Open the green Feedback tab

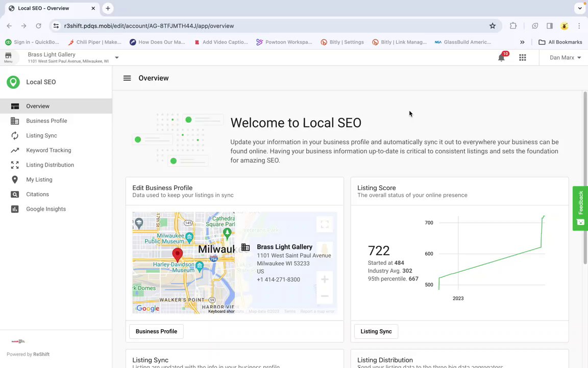(x=580, y=208)
